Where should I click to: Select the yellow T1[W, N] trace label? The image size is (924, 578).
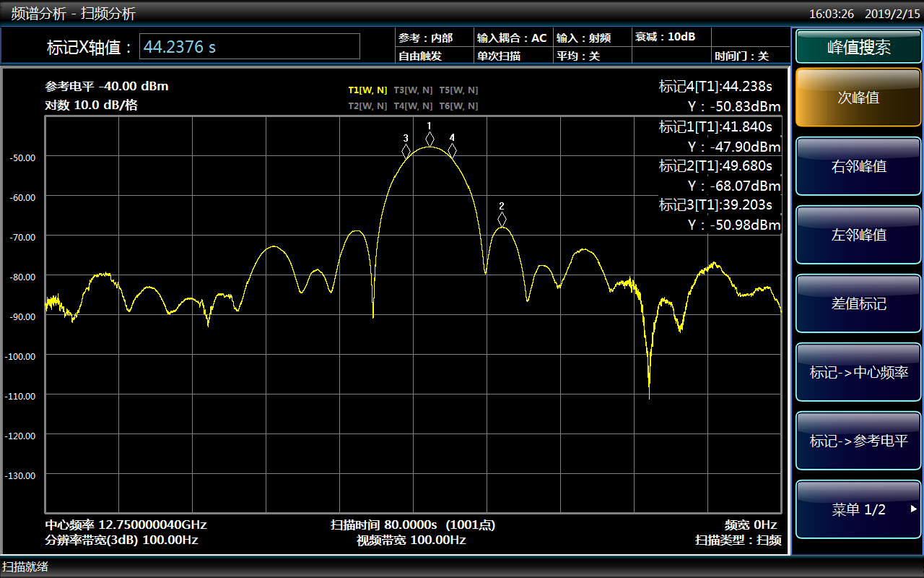click(367, 90)
